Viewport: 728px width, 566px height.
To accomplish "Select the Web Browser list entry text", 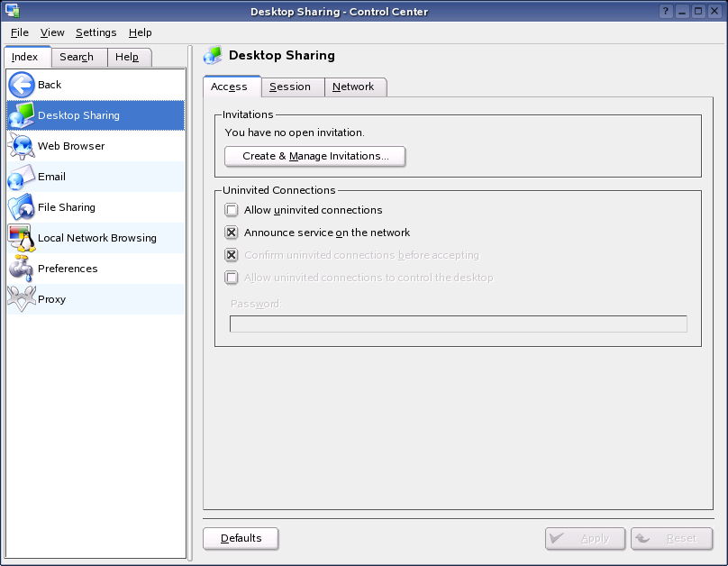I will (71, 146).
